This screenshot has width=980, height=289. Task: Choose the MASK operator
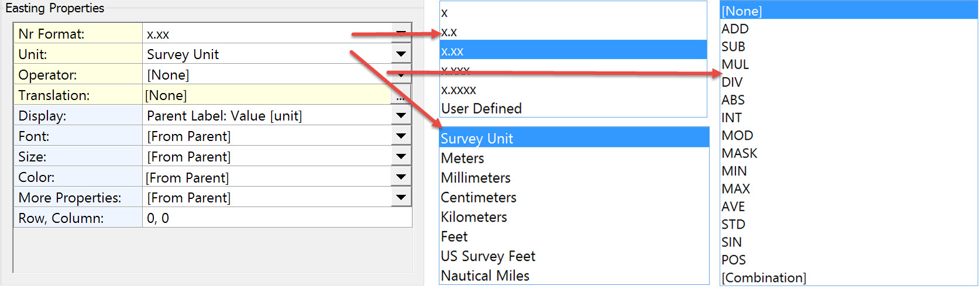740,153
